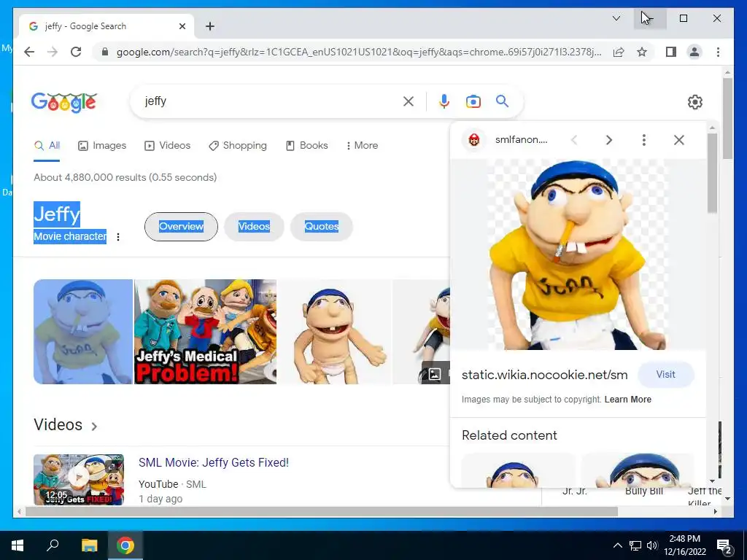Viewport: 747px width, 560px height.
Task: Go back using the browser back arrow
Action: [x=29, y=52]
